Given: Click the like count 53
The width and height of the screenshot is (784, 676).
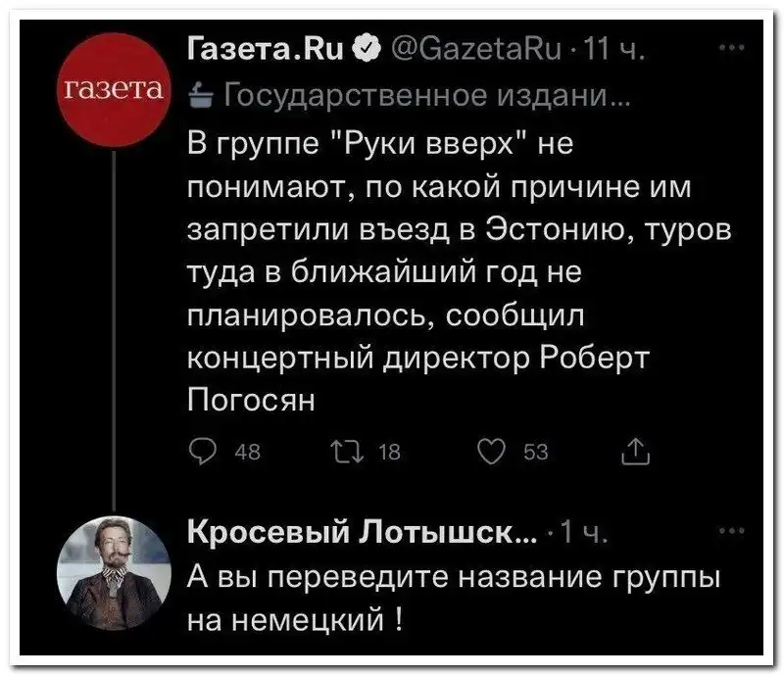Looking at the screenshot, I should pos(537,451).
